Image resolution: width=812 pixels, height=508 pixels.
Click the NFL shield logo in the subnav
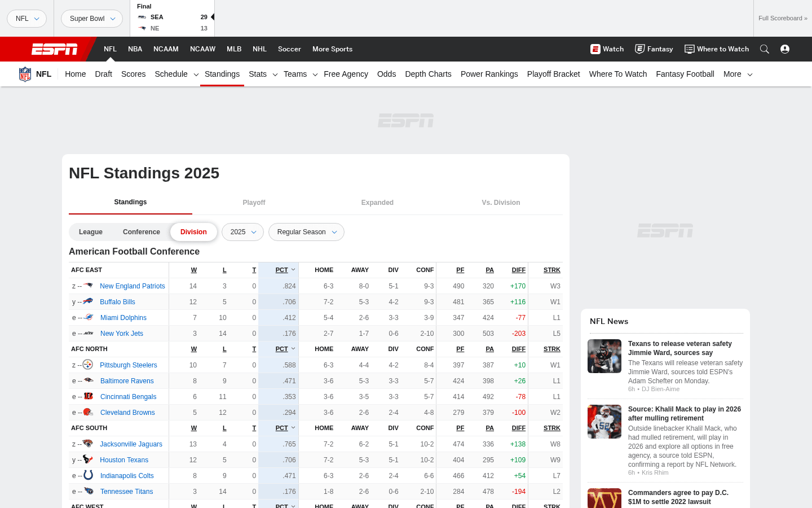[x=25, y=73]
